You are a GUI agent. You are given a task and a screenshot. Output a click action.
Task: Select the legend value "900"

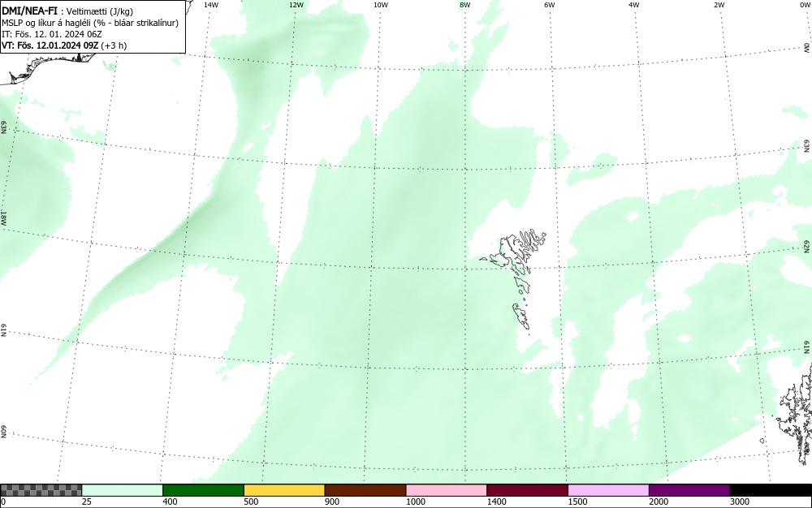click(332, 502)
